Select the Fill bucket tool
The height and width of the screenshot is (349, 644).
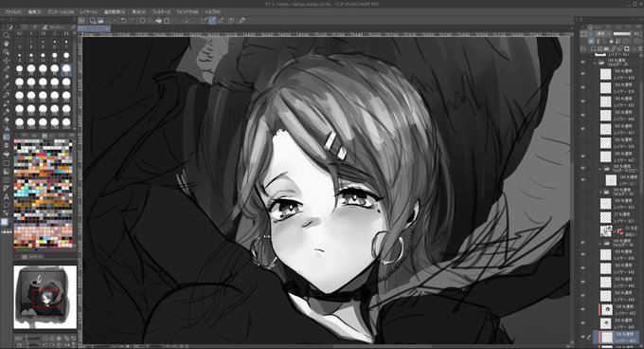(x=7, y=154)
